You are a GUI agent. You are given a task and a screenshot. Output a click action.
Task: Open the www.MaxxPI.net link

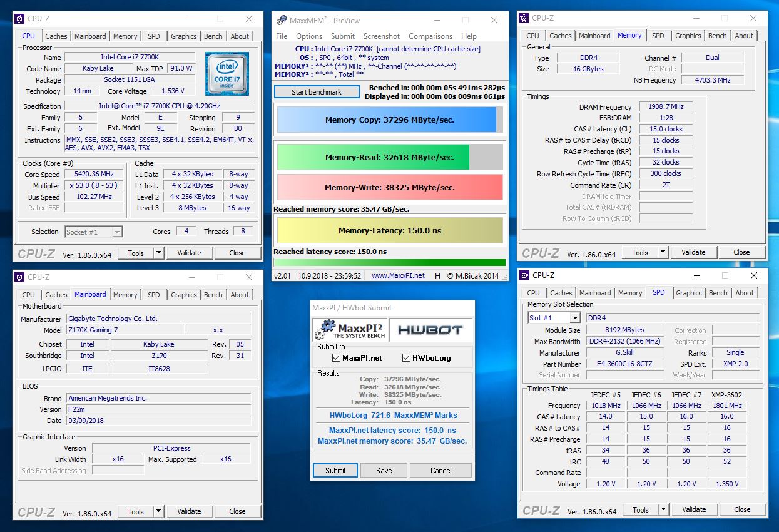(x=398, y=275)
